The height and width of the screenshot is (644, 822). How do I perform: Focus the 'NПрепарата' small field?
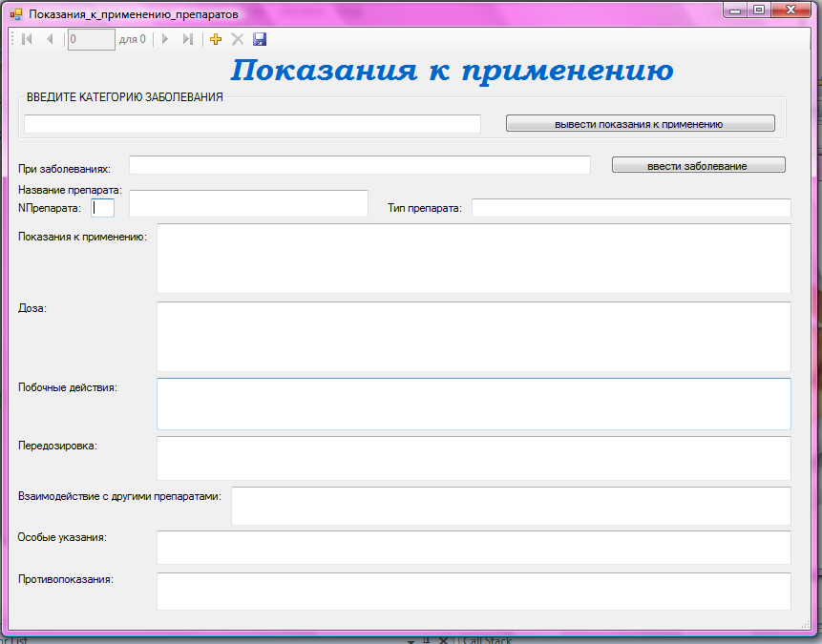coord(103,208)
